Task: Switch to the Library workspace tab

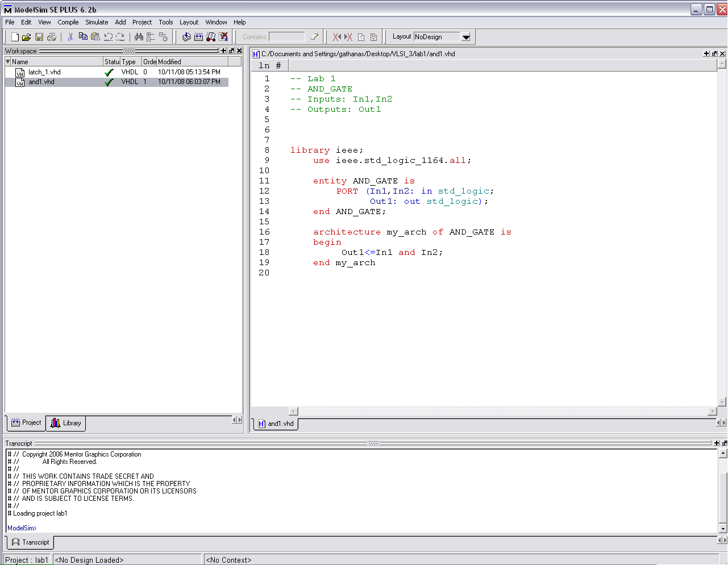Action: pyautogui.click(x=66, y=423)
